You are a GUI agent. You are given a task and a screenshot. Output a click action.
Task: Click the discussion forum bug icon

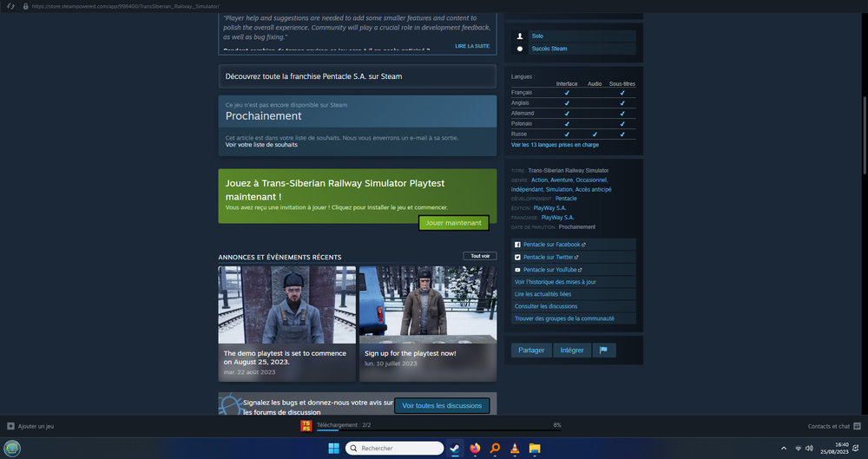click(231, 405)
